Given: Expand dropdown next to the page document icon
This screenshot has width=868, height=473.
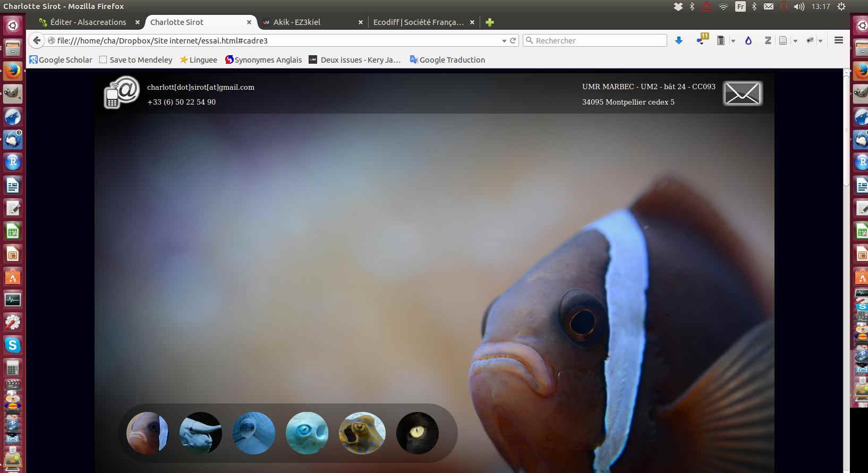Looking at the screenshot, I should (x=795, y=41).
